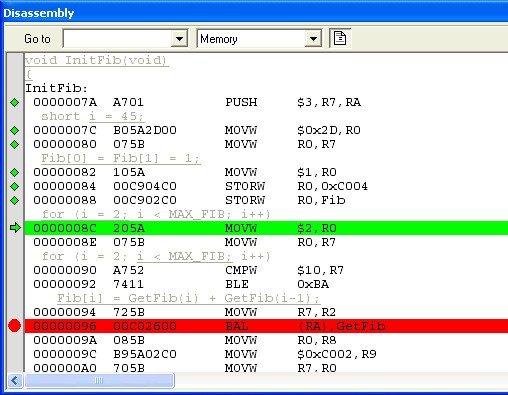This screenshot has width=508, height=395.
Task: Click the green diamond at address 0000007A
Action: (x=15, y=102)
